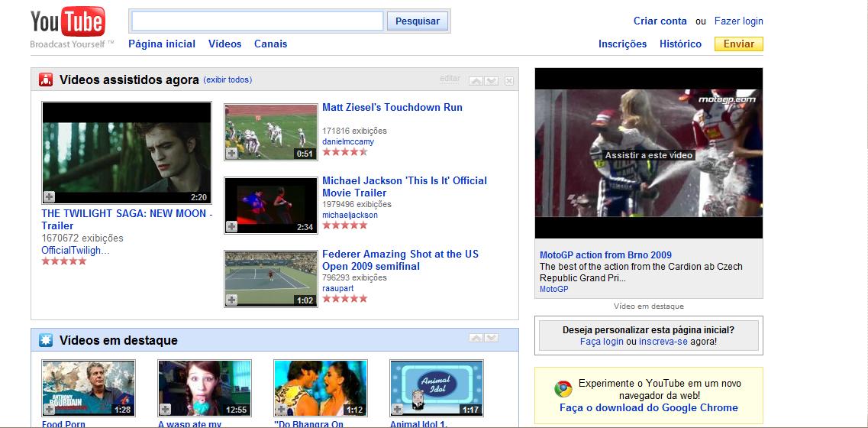Image resolution: width=868 pixels, height=428 pixels.
Task: Click the Google Chrome logo icon
Action: 563,389
